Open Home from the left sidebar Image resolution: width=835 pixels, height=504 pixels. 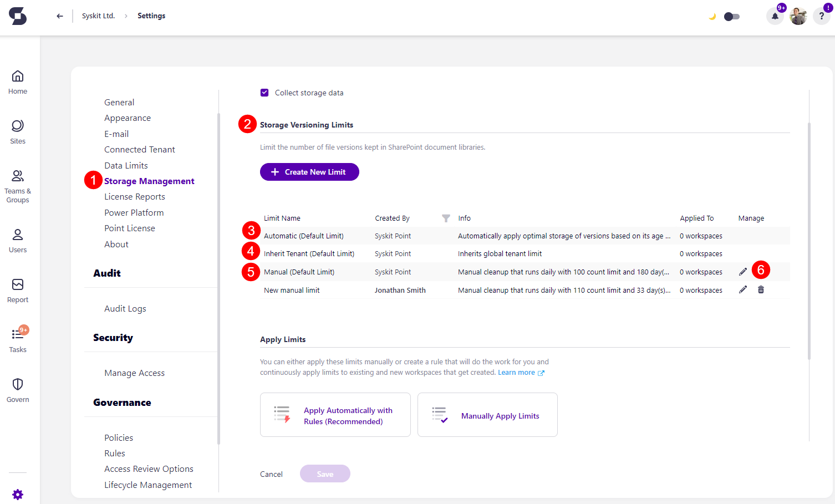[18, 82]
